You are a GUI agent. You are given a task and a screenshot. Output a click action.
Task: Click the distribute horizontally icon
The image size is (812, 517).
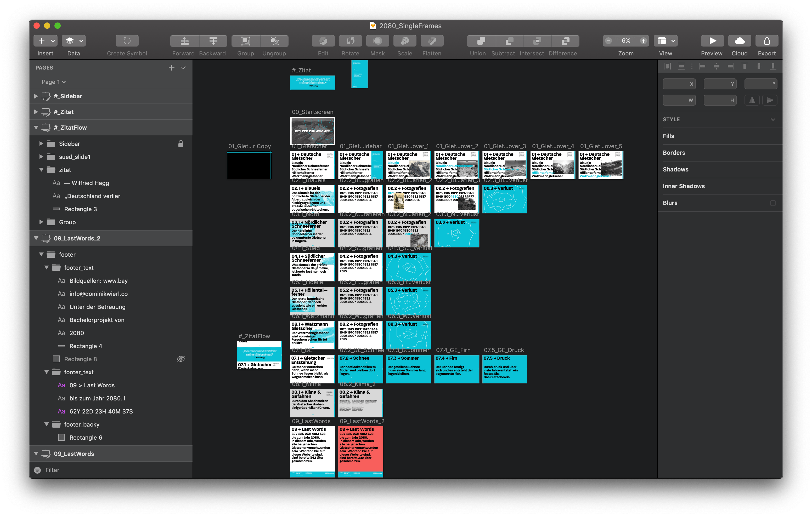click(667, 66)
